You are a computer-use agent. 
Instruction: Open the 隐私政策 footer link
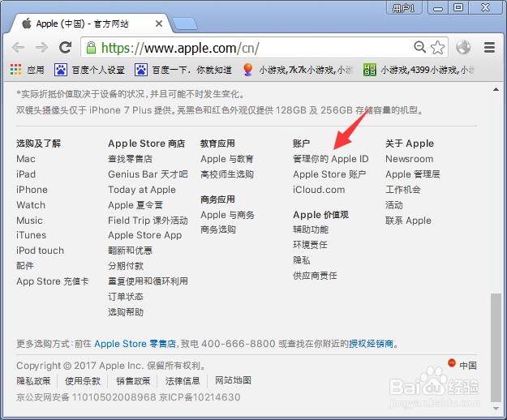33,381
